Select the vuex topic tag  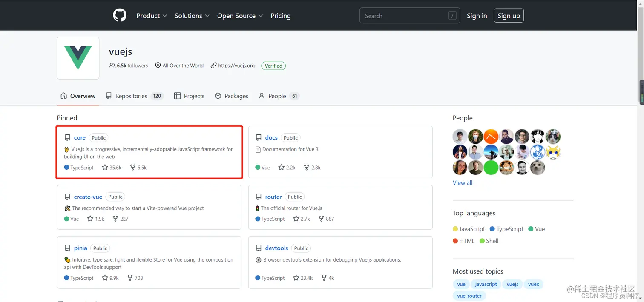click(534, 284)
